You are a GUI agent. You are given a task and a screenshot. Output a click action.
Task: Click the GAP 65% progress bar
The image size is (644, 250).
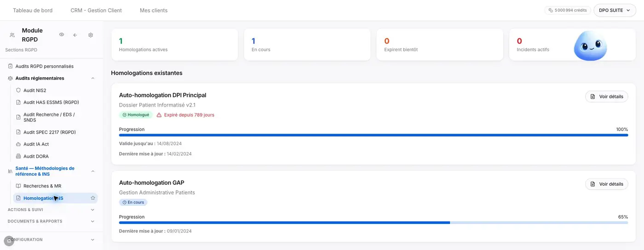pos(374,223)
